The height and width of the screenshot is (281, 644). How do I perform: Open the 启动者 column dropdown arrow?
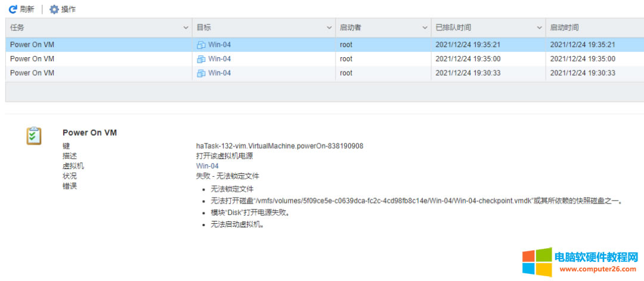(x=425, y=28)
